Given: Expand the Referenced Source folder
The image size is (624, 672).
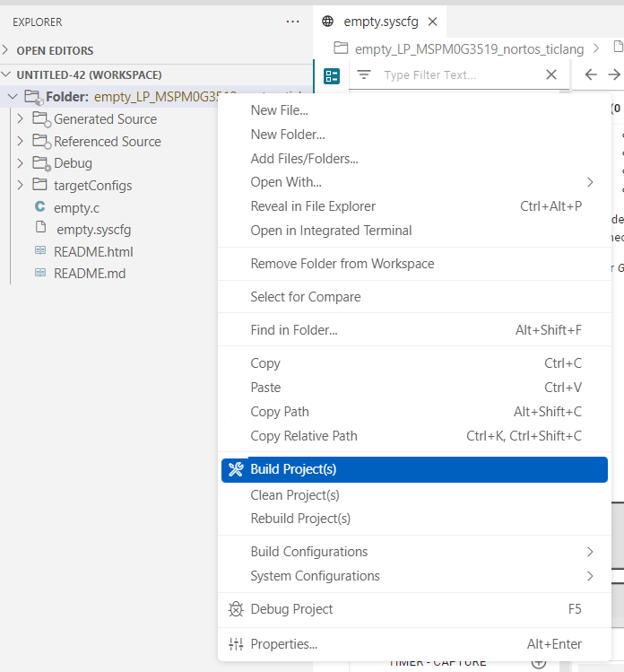Looking at the screenshot, I should coord(20,141).
